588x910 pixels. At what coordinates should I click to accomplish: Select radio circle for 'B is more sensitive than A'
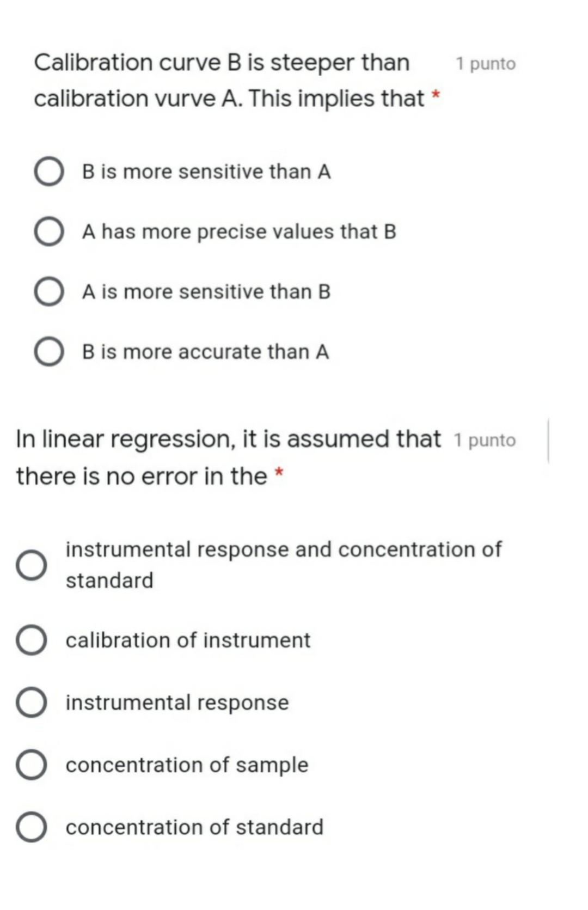pyautogui.click(x=49, y=172)
